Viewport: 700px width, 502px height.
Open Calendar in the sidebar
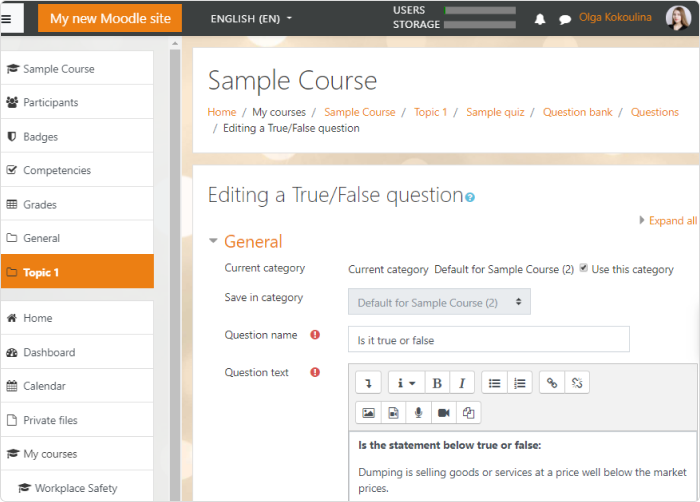[x=77, y=386]
